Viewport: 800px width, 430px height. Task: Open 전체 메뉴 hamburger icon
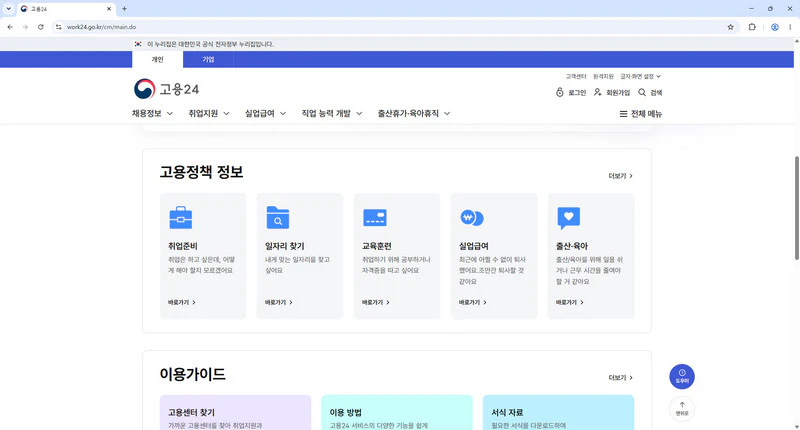(623, 114)
